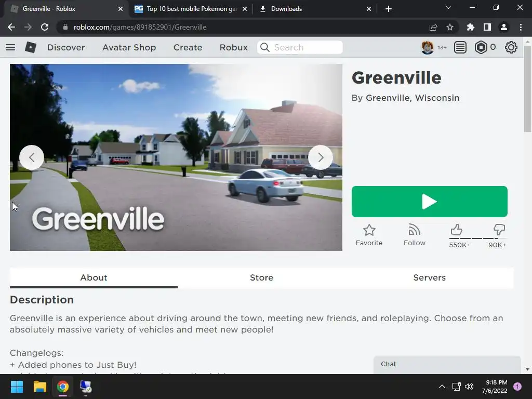Open the Chat panel
This screenshot has height=399, width=532.
coord(447,364)
